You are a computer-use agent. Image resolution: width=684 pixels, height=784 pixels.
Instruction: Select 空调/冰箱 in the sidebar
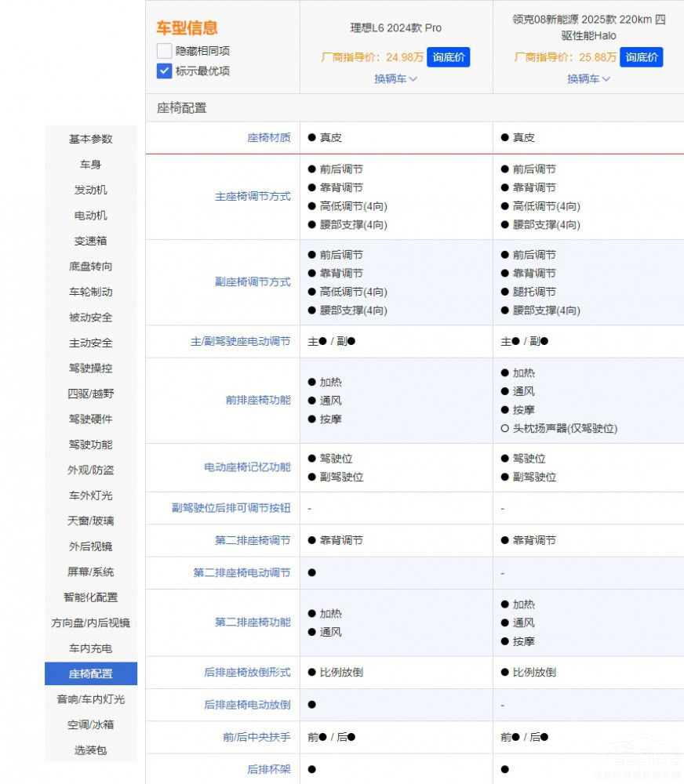[x=91, y=724]
